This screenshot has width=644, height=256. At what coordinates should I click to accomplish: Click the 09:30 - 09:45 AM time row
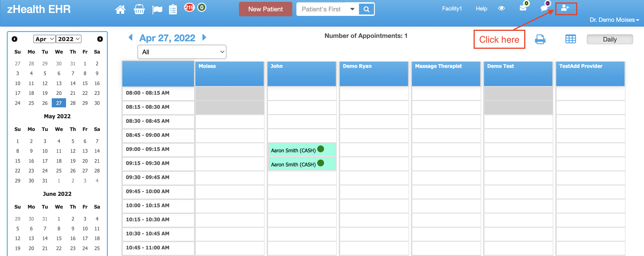coord(158,177)
